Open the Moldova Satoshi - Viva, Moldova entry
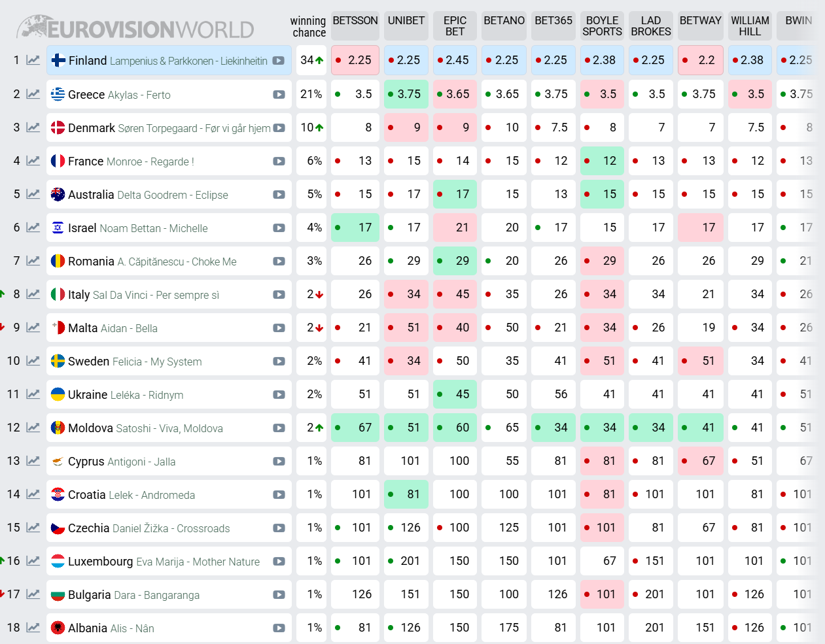The image size is (825, 644). 169,428
